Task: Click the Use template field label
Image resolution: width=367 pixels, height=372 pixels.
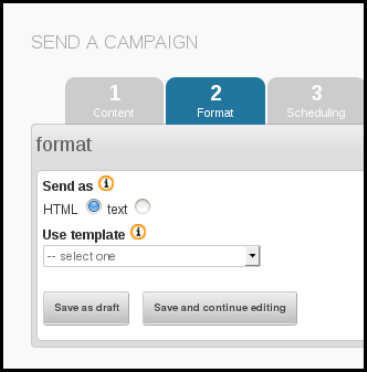Action: click(x=84, y=235)
